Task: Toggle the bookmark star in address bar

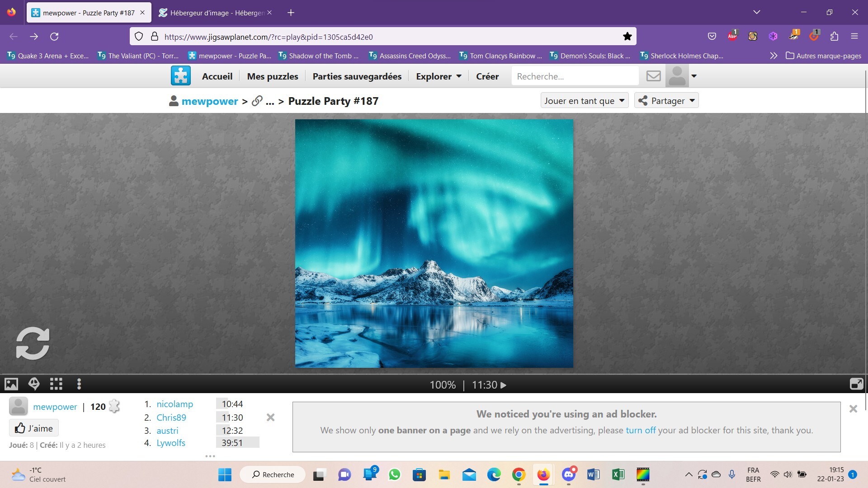Action: point(627,37)
